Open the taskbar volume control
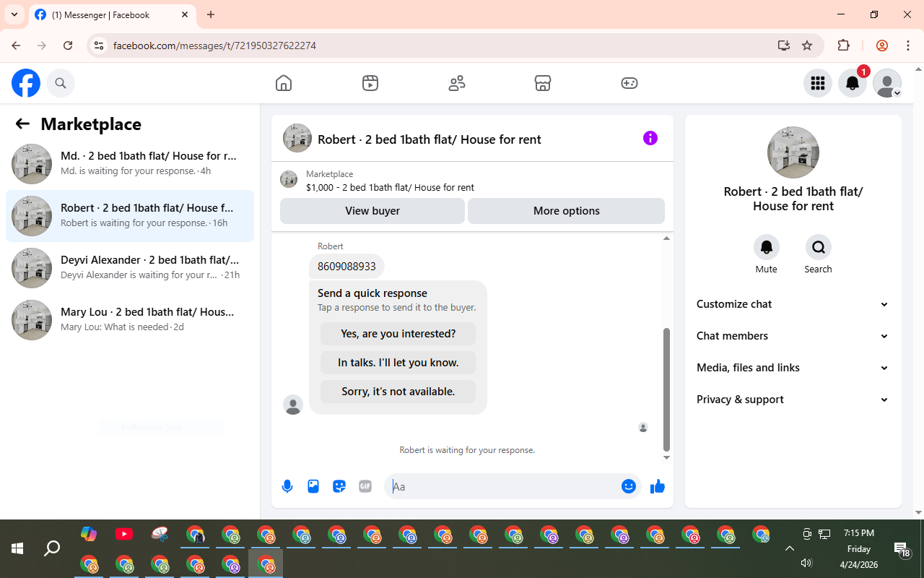The height and width of the screenshot is (578, 924). pyautogui.click(x=807, y=563)
